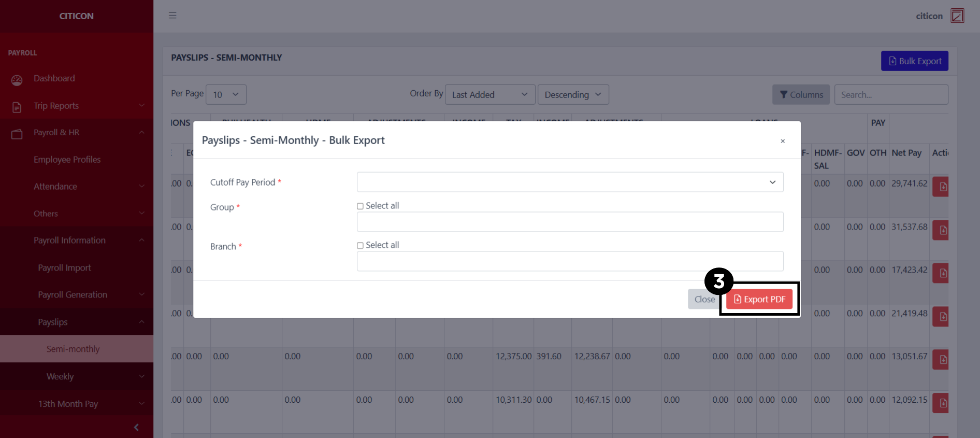Select Semi-monthly payslips item
980x438 pixels.
pyautogui.click(x=77, y=349)
